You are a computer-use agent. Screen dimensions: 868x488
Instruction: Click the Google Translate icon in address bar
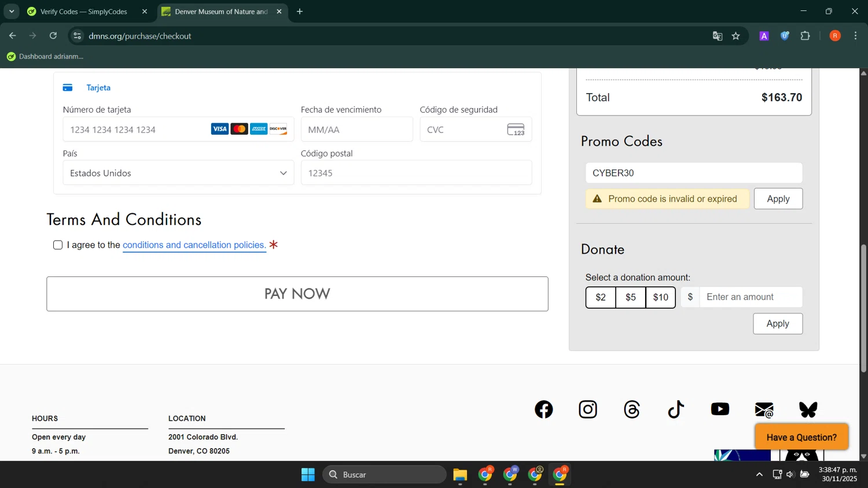click(718, 36)
